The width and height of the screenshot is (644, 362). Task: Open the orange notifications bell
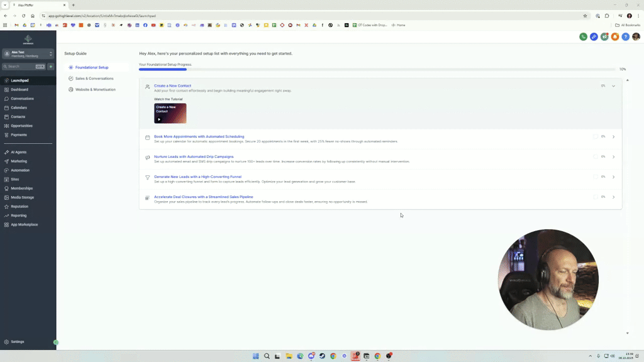[615, 36]
